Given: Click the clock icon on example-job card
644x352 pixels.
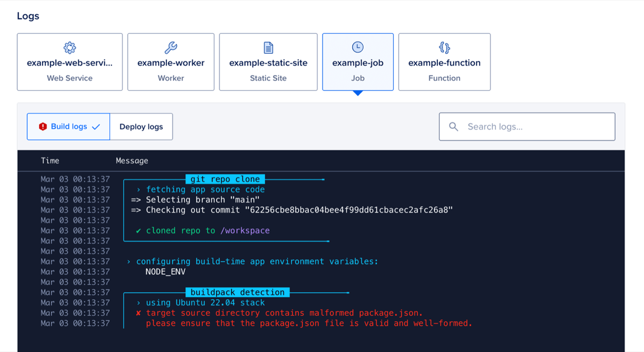Looking at the screenshot, I should [x=357, y=48].
